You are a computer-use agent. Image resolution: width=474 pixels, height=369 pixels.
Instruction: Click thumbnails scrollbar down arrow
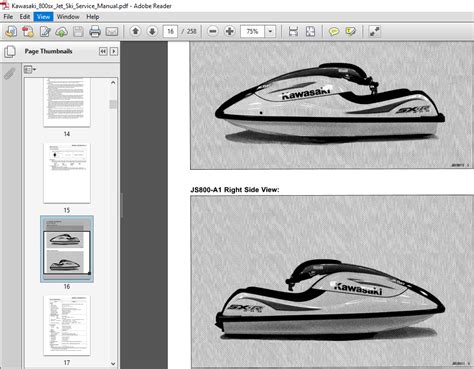pyautogui.click(x=113, y=364)
